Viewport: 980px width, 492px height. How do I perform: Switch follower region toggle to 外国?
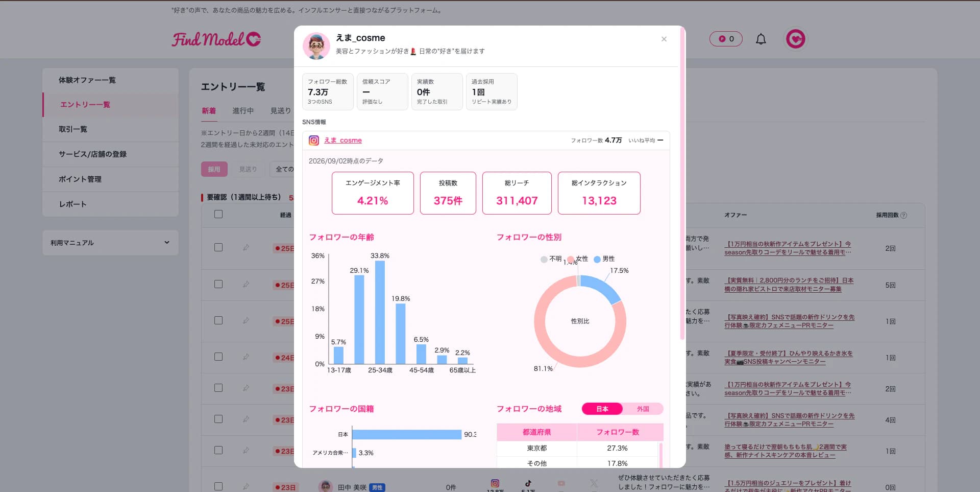(643, 409)
